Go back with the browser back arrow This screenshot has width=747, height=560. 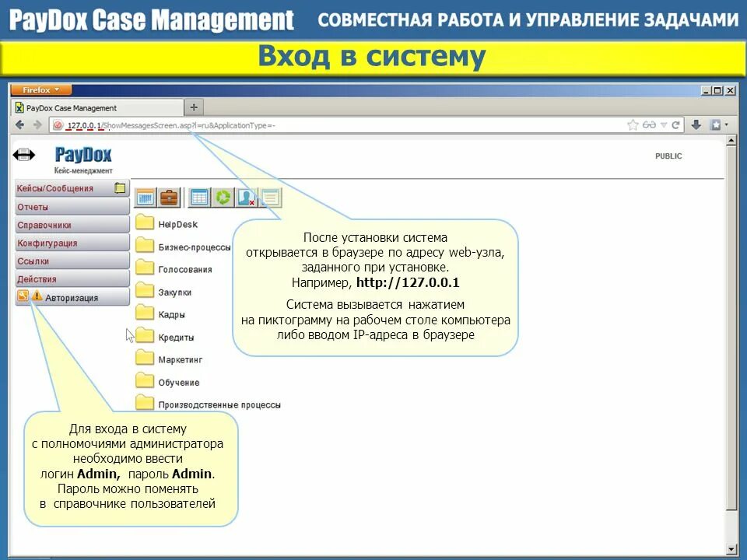(x=20, y=124)
